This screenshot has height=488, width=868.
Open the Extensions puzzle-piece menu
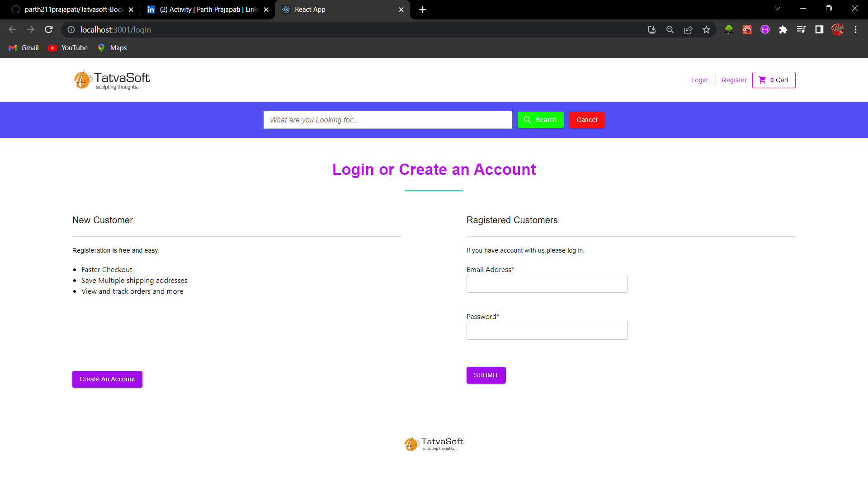[783, 29]
